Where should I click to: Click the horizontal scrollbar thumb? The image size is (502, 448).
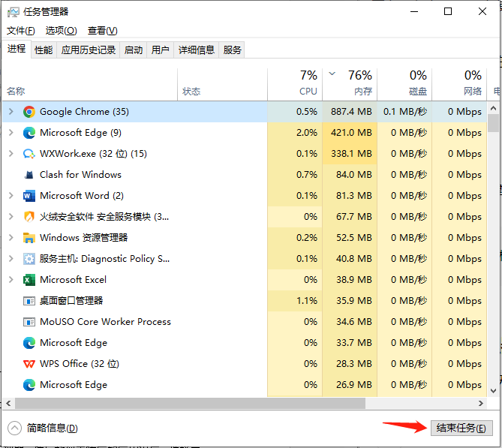click(190, 404)
